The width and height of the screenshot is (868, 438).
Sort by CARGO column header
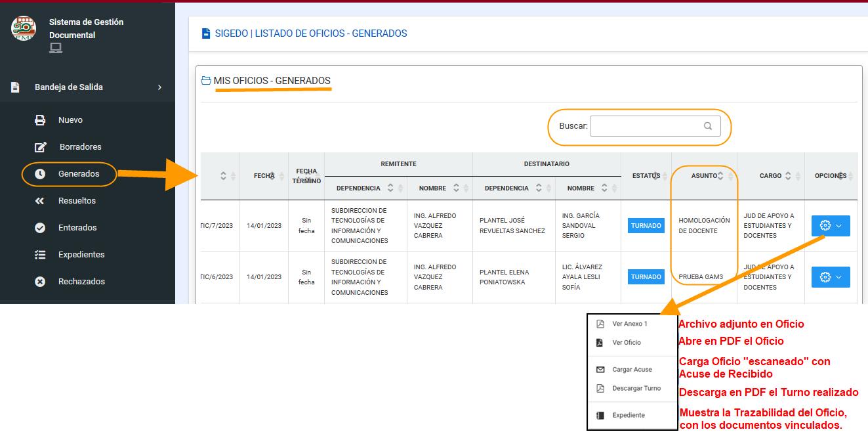[771, 176]
